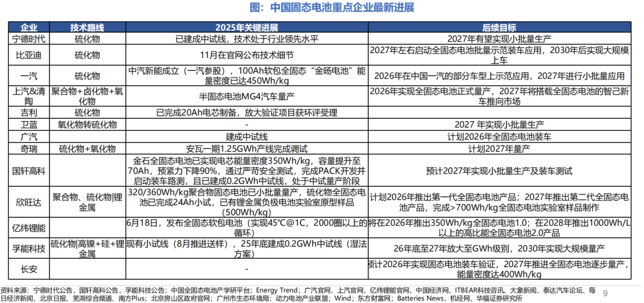Click the 国轩高科 company cell
Screen dimensions: 644x303
[x=29, y=171]
